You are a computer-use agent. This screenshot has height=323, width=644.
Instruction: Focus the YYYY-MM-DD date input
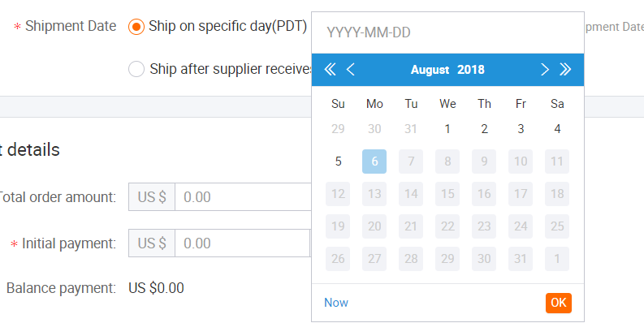[x=447, y=32]
